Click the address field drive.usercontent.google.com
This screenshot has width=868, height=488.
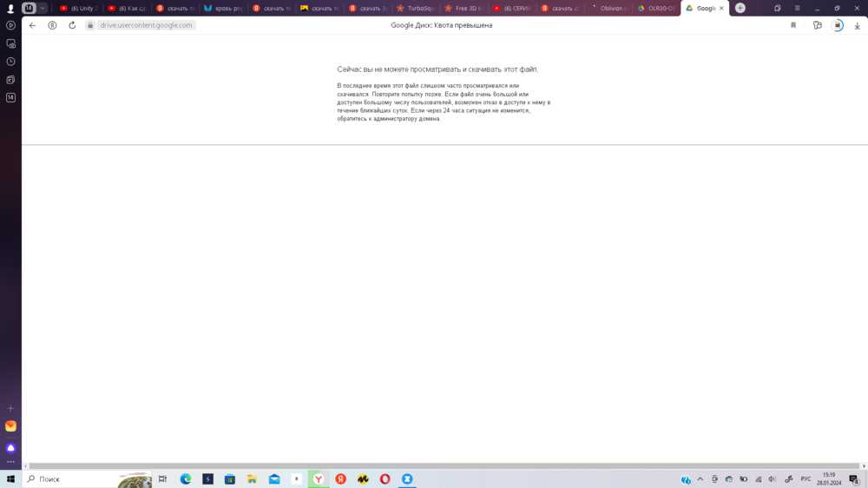(x=146, y=25)
